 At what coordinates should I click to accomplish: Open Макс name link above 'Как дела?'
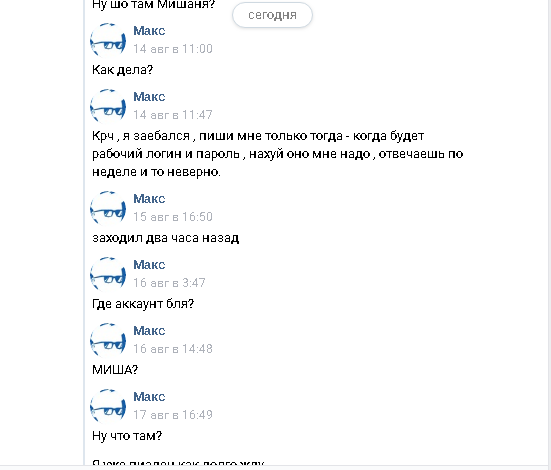[x=149, y=31]
